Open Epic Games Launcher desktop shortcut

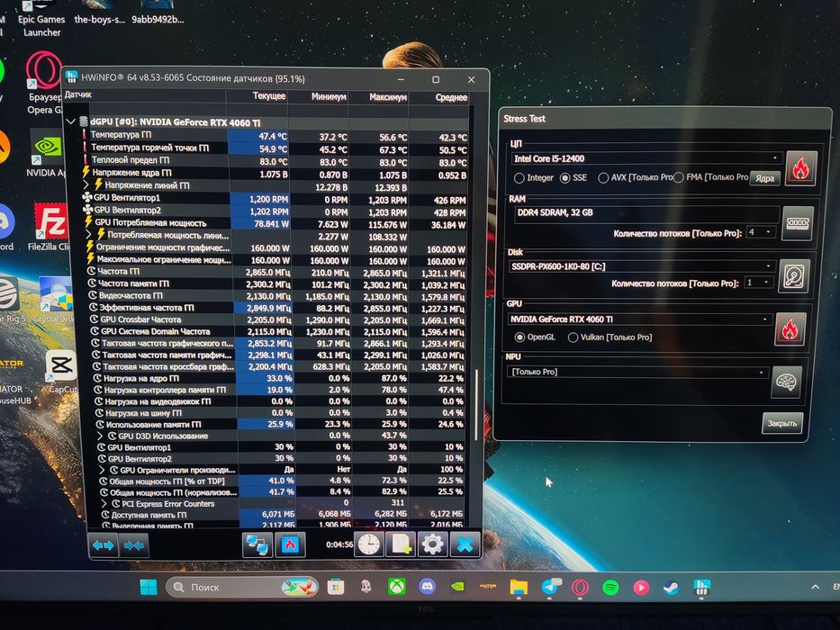tap(41, 19)
